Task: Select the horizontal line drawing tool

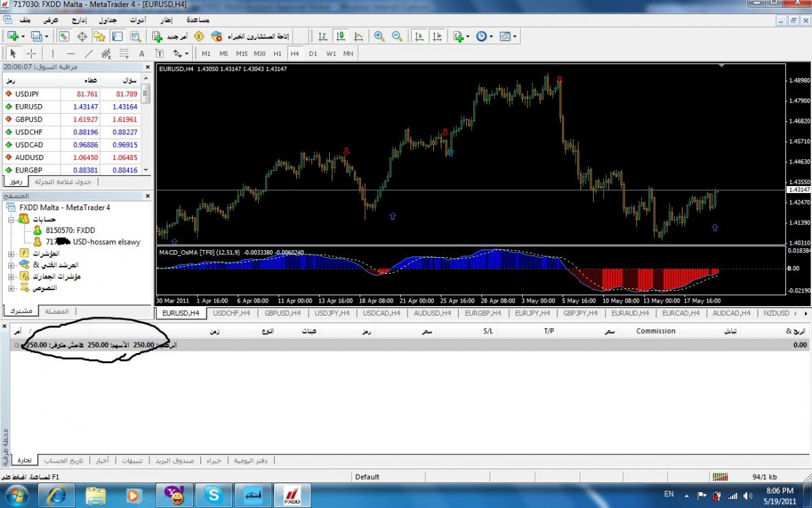Action: pyautogui.click(x=71, y=53)
